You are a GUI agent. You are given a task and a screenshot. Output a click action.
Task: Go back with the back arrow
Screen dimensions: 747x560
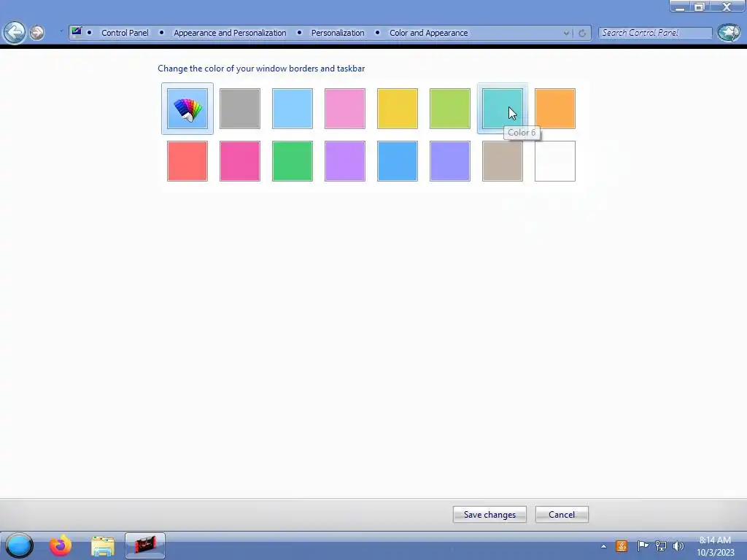click(15, 32)
